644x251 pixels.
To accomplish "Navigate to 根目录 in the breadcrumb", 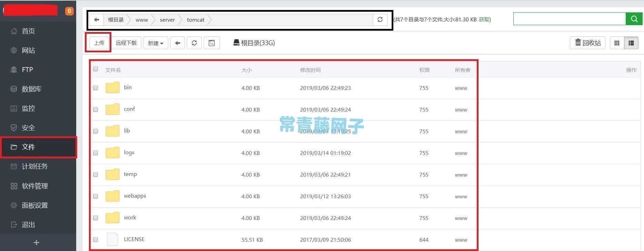I will point(116,20).
